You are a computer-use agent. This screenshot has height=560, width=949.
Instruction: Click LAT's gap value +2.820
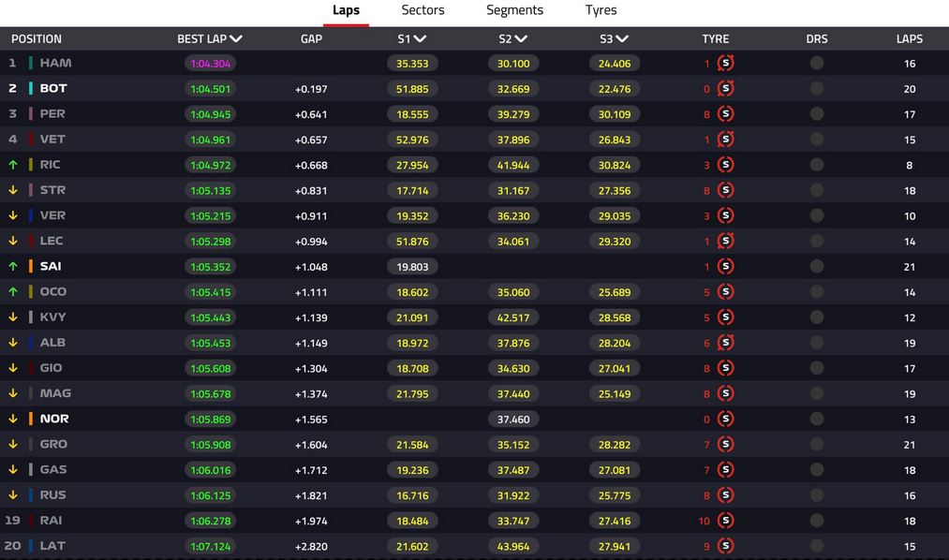pyautogui.click(x=311, y=546)
